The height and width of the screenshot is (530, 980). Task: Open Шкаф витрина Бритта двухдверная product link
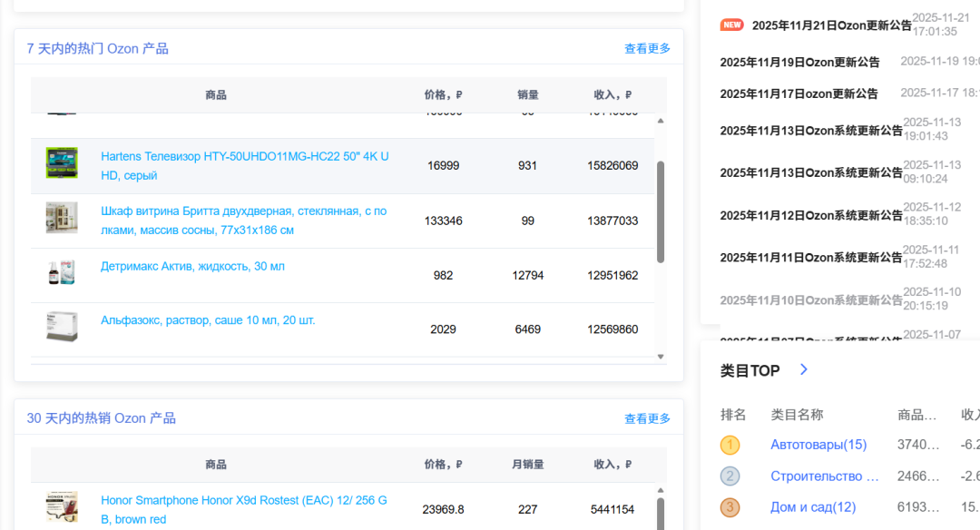point(244,221)
